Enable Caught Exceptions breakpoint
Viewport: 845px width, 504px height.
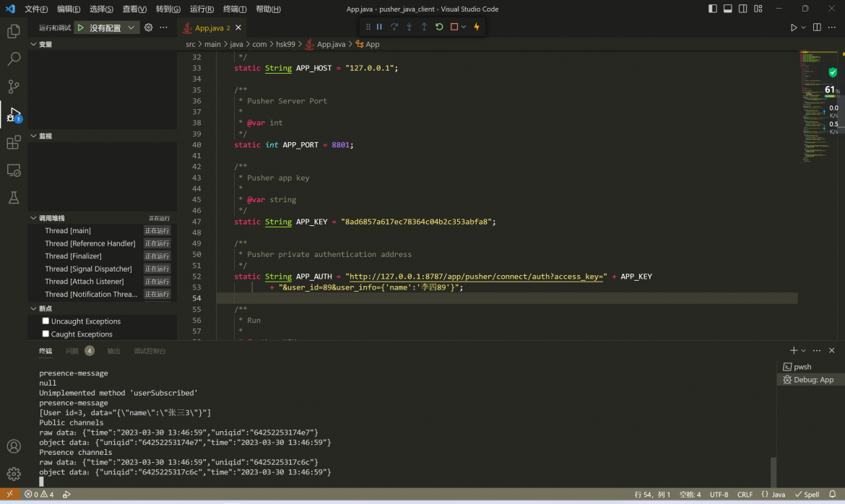tap(45, 334)
